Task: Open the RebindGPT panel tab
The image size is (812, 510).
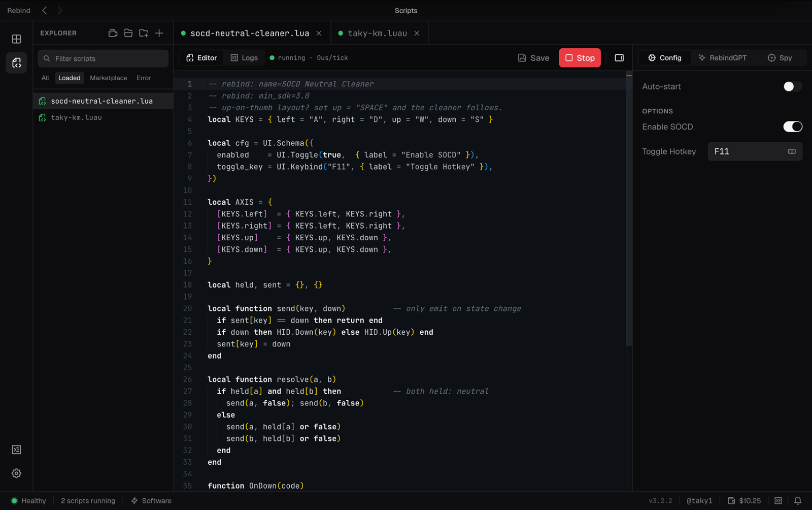Action: pyautogui.click(x=723, y=58)
